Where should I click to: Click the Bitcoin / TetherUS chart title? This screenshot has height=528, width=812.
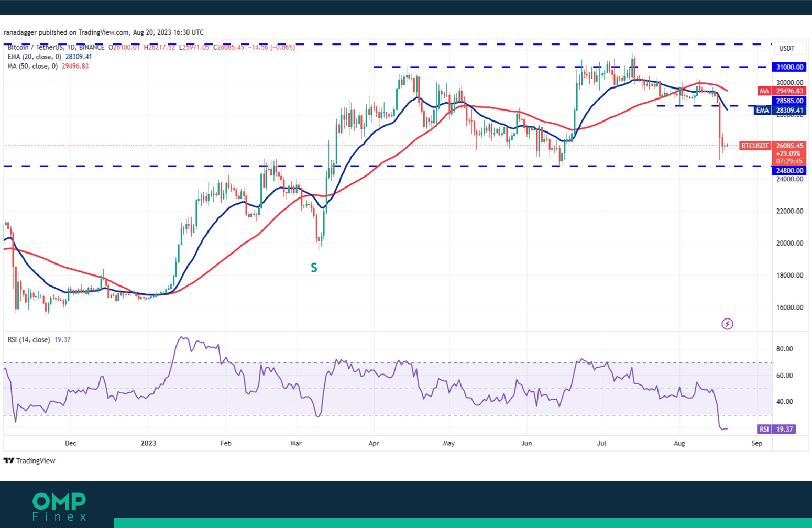(56, 47)
